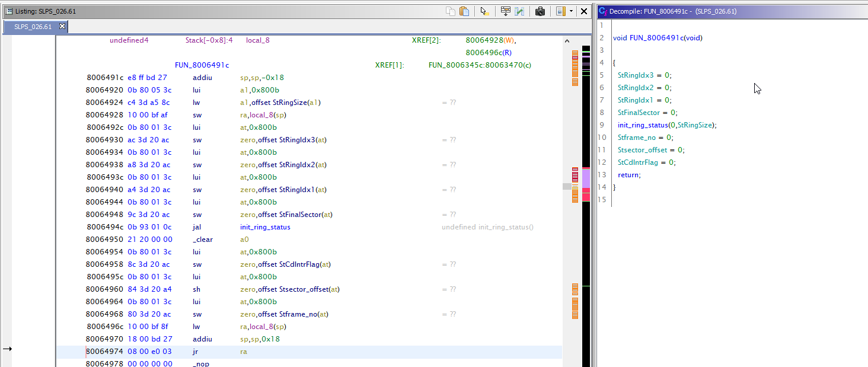Viewport: 868px width, 367px height.
Task: Click lw ra,local_8(sp) operand at 8006496c
Action: (263, 327)
